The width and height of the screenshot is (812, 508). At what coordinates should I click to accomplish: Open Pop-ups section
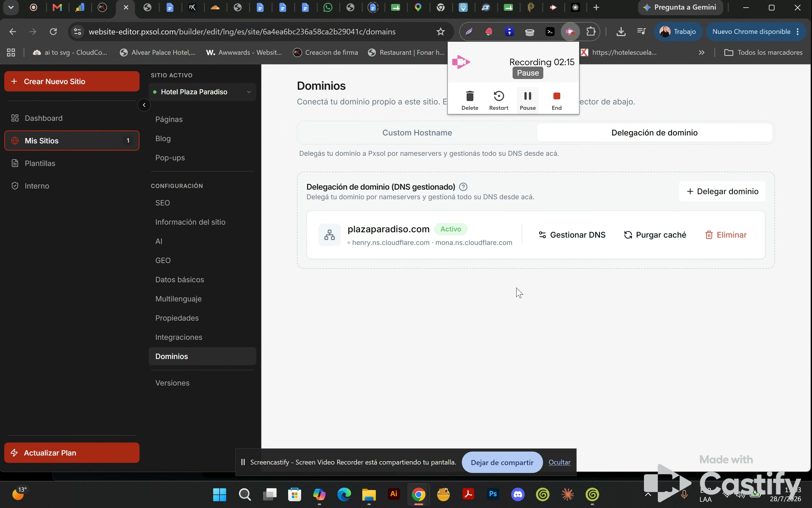pos(202,157)
